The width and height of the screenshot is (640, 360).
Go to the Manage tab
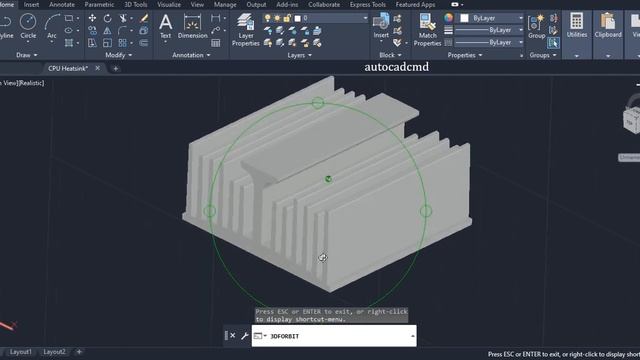(x=225, y=4)
